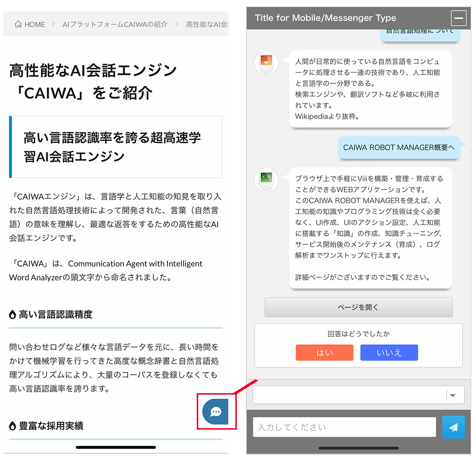Click the paper plane send icon
This screenshot has height=459, width=476.
pyautogui.click(x=453, y=427)
